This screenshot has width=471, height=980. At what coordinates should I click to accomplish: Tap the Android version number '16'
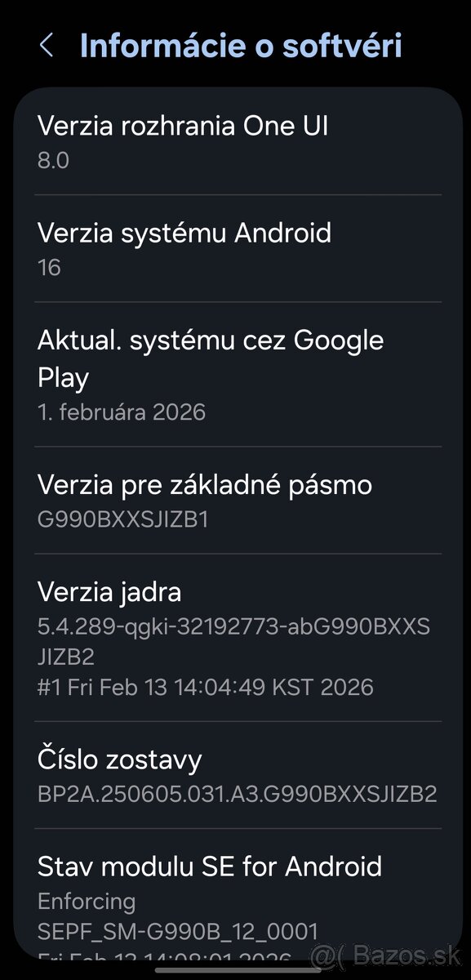[x=49, y=267]
